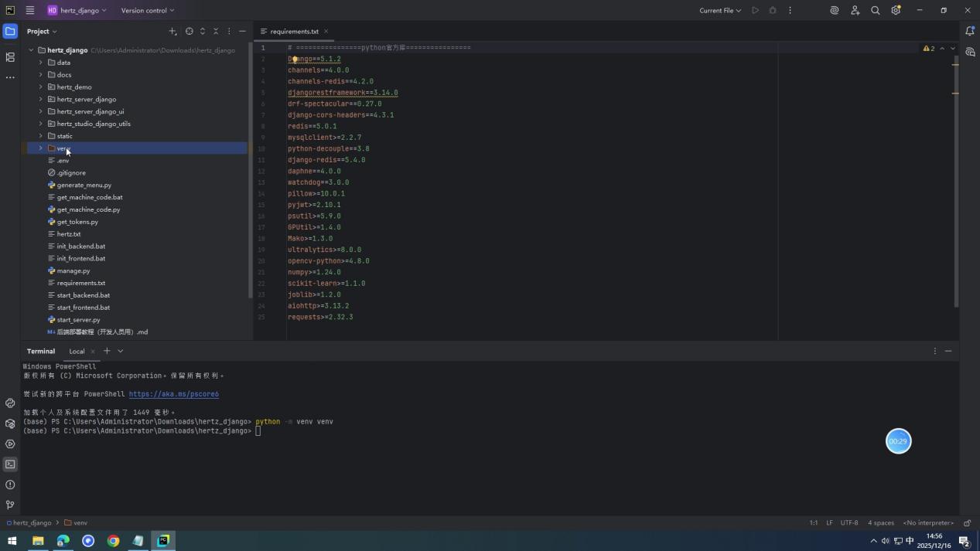Click the venv breadcrumb in status bar
This screenshot has height=551, width=980.
click(x=80, y=522)
